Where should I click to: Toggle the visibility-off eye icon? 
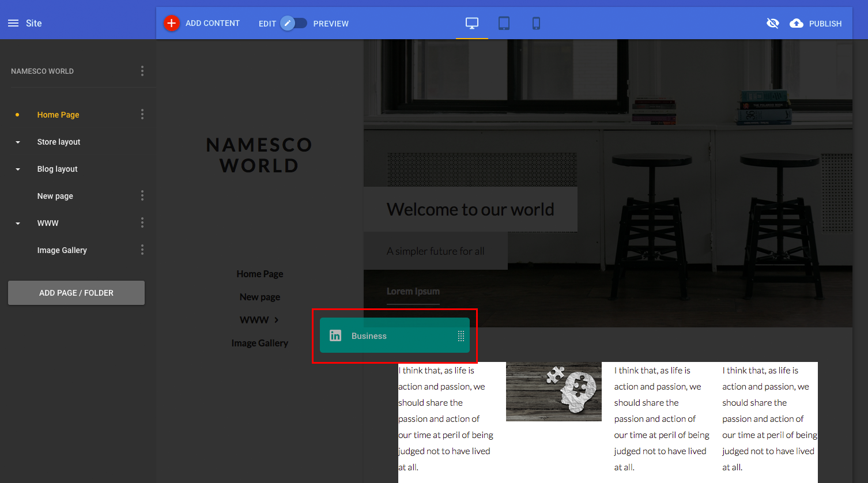(773, 23)
